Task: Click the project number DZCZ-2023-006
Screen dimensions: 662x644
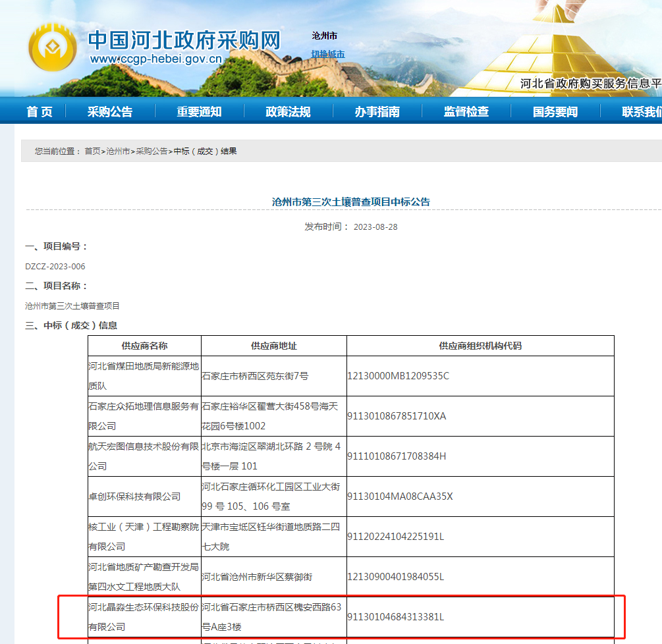Action: 55,266
